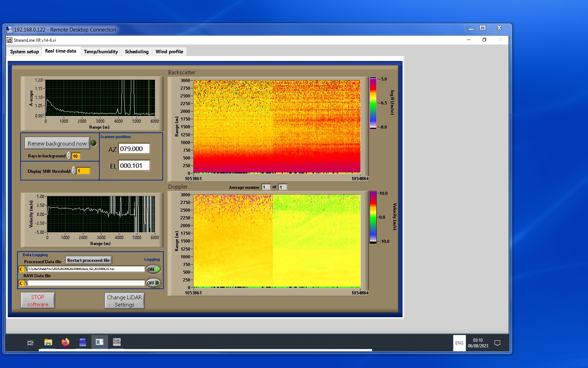Open the notification center icon

497,343
